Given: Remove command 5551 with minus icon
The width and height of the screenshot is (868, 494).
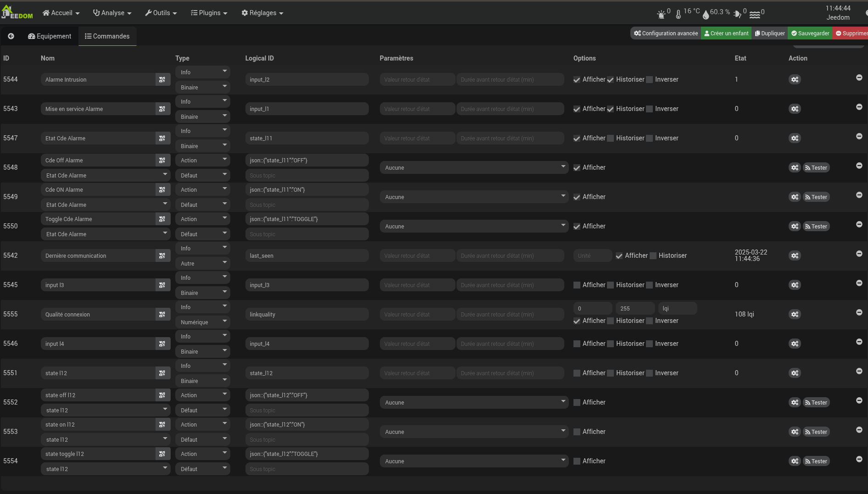Looking at the screenshot, I should 859,371.
